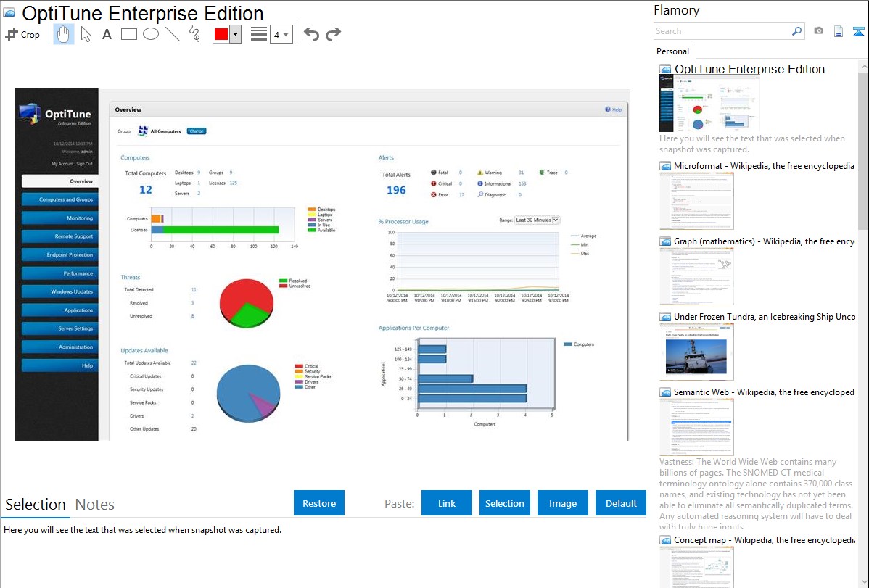
Task: Select the rectangle drawing tool
Action: pos(128,34)
